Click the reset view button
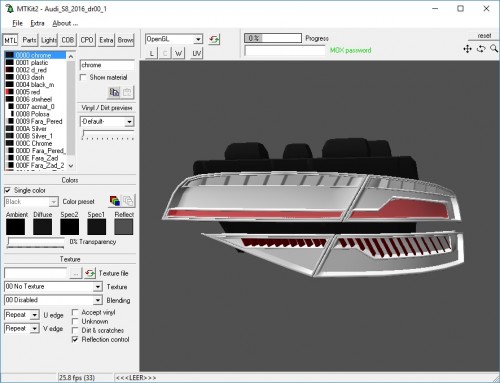500x383 pixels. (x=484, y=35)
